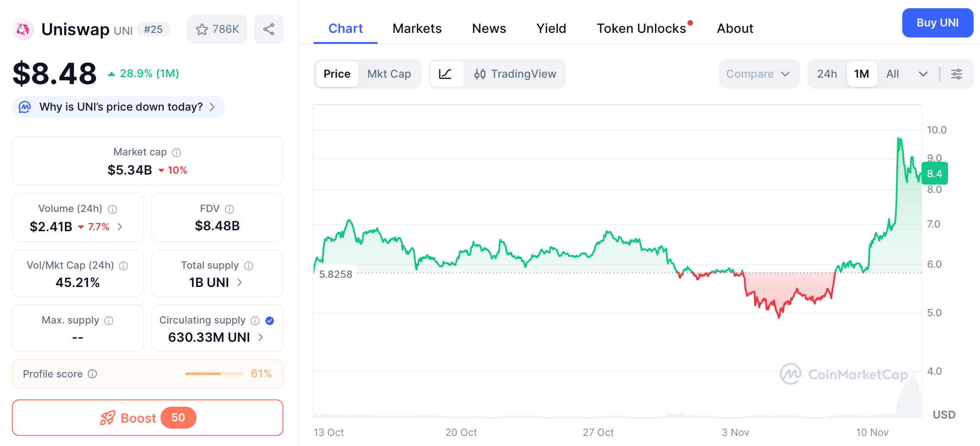Screen dimensions: 980x446
Task: Click the Uniswap unicorn logo
Action: pyautogui.click(x=22, y=29)
